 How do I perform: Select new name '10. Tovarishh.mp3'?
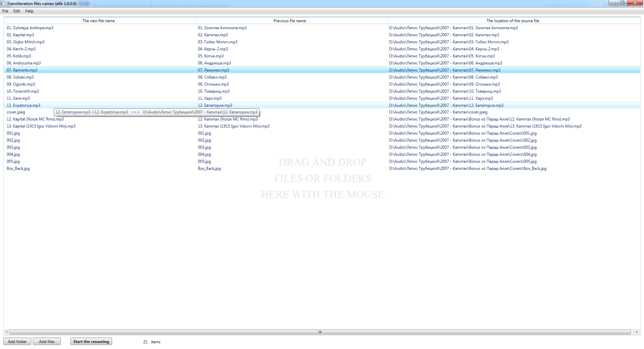23,91
